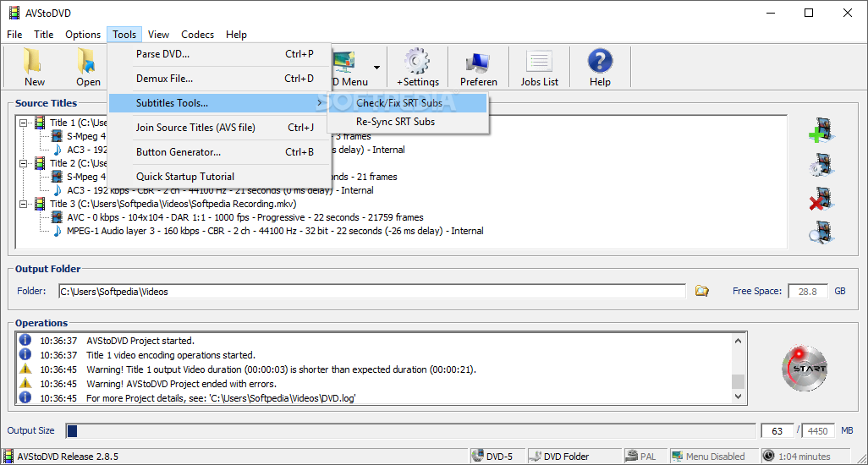Choose Button Generator... menu entry
This screenshot has height=465, width=868.
click(220, 152)
